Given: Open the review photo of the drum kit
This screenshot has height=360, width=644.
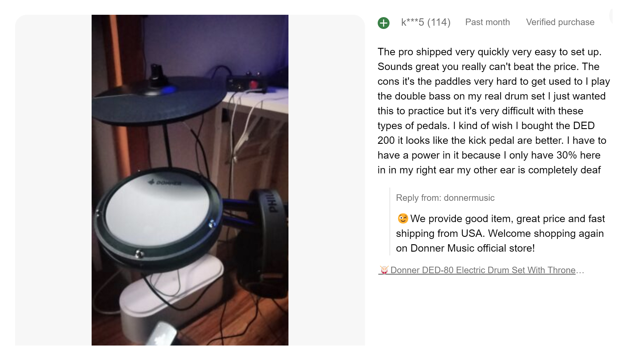Looking at the screenshot, I should (x=190, y=180).
